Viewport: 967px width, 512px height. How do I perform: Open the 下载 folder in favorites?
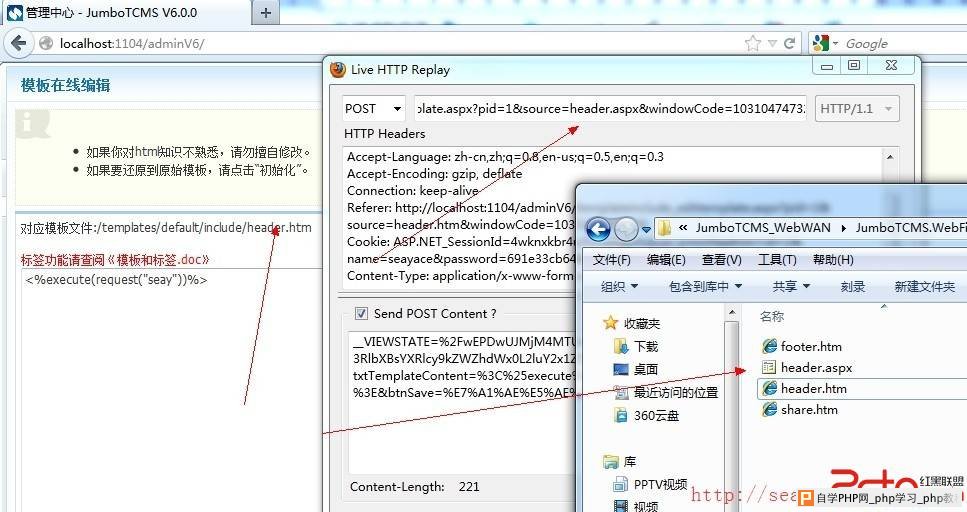tap(636, 346)
